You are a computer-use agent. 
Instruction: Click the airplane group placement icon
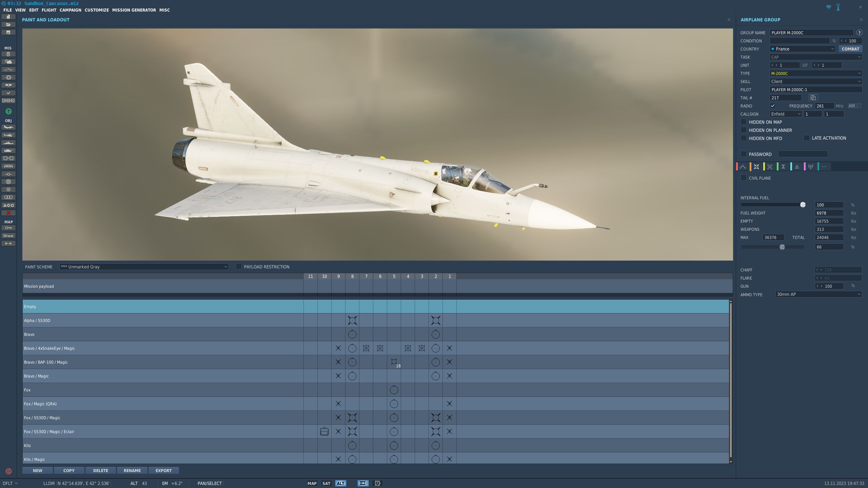click(8, 127)
